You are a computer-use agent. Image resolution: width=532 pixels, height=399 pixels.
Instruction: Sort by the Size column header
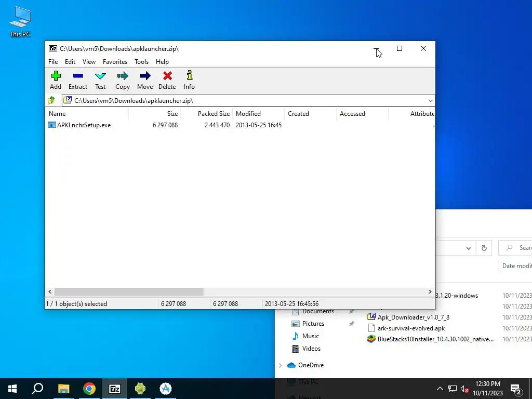tap(155, 114)
